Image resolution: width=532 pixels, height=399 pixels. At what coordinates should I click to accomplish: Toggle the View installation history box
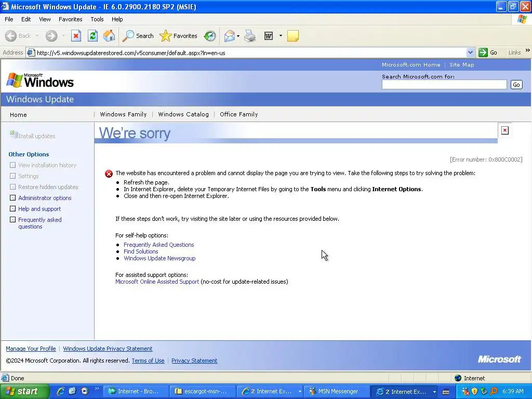12,165
